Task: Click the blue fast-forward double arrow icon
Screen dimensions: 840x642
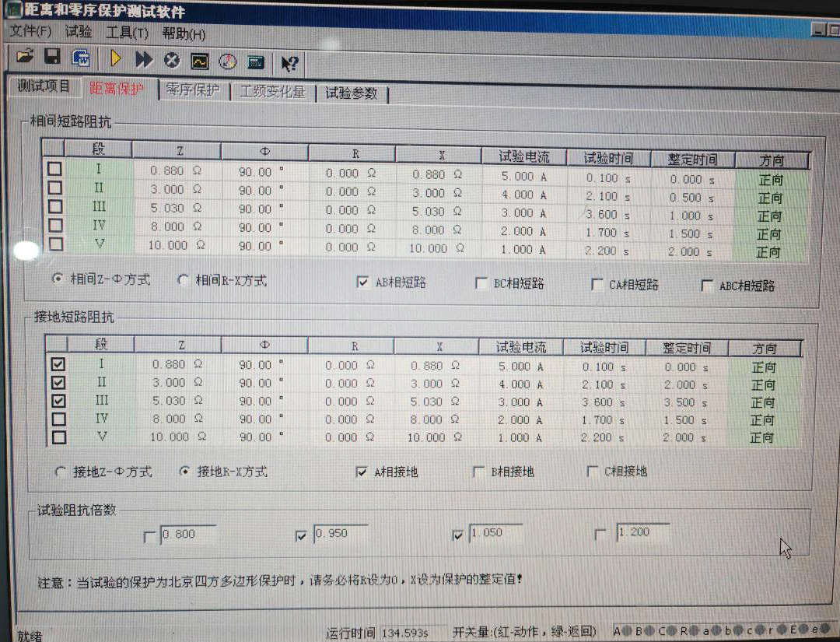Action: pos(144,60)
